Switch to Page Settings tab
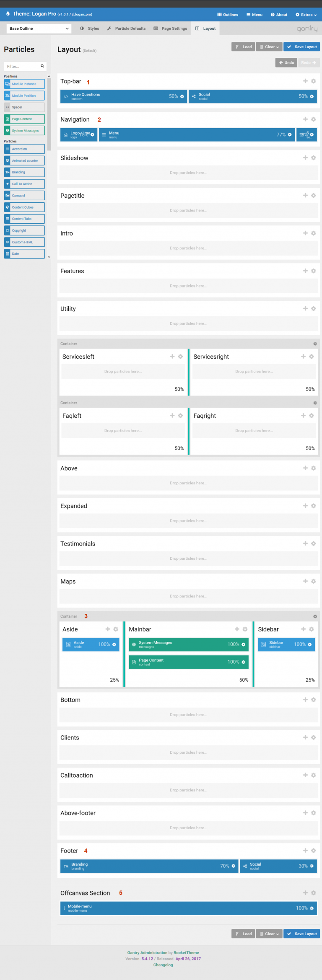 171,28
